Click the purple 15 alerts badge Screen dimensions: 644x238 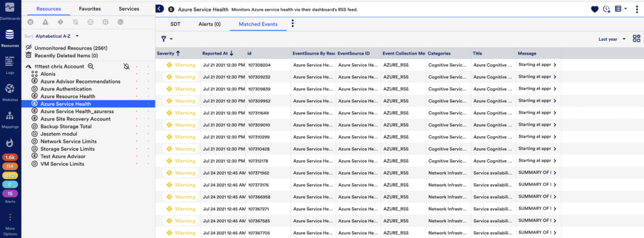click(x=10, y=193)
